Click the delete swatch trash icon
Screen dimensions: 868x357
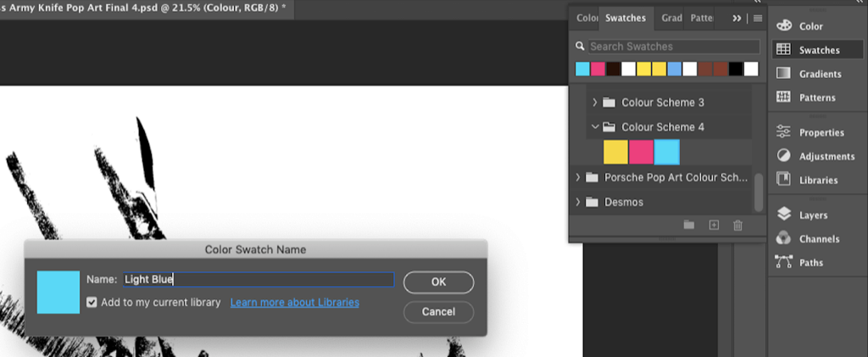[737, 225]
